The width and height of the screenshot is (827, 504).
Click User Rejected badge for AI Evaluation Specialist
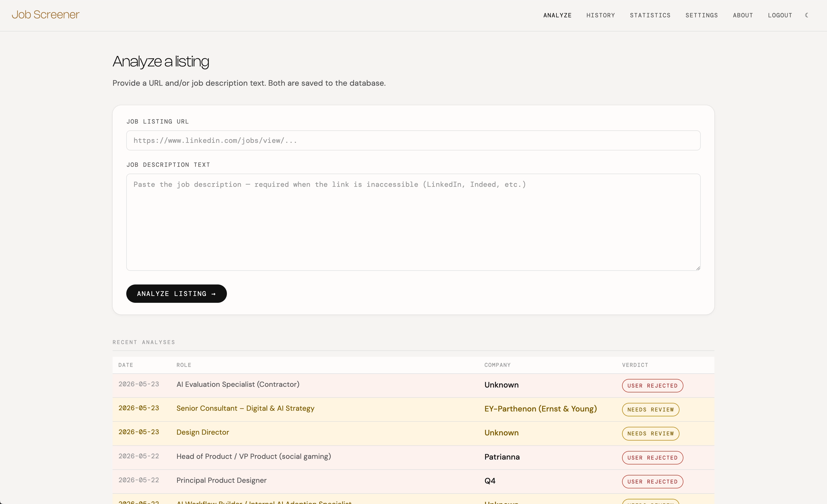click(x=652, y=386)
